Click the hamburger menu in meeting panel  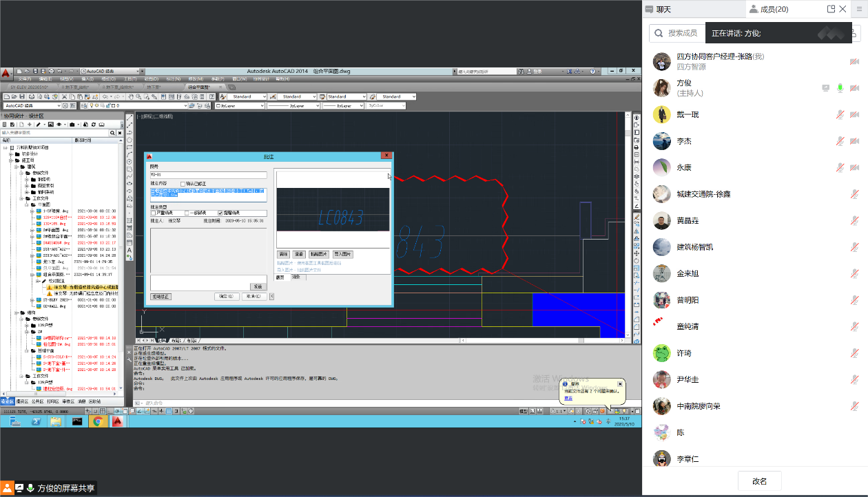(x=860, y=9)
